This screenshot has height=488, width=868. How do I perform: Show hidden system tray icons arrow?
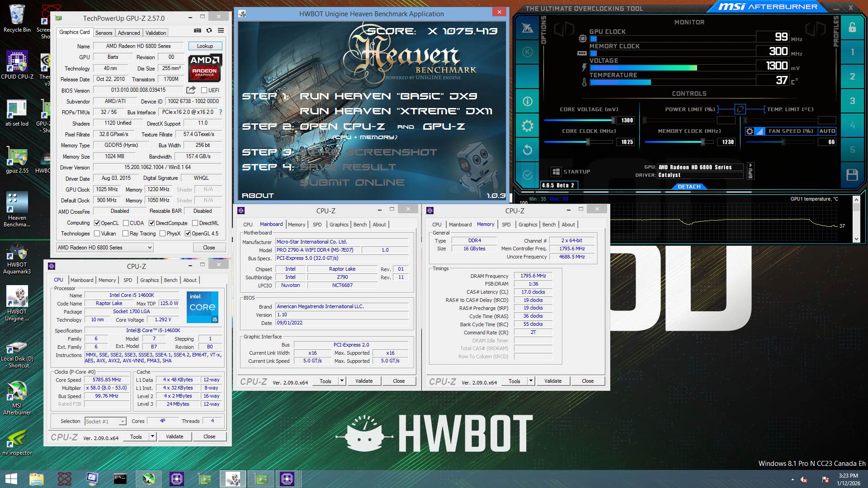[x=793, y=479]
